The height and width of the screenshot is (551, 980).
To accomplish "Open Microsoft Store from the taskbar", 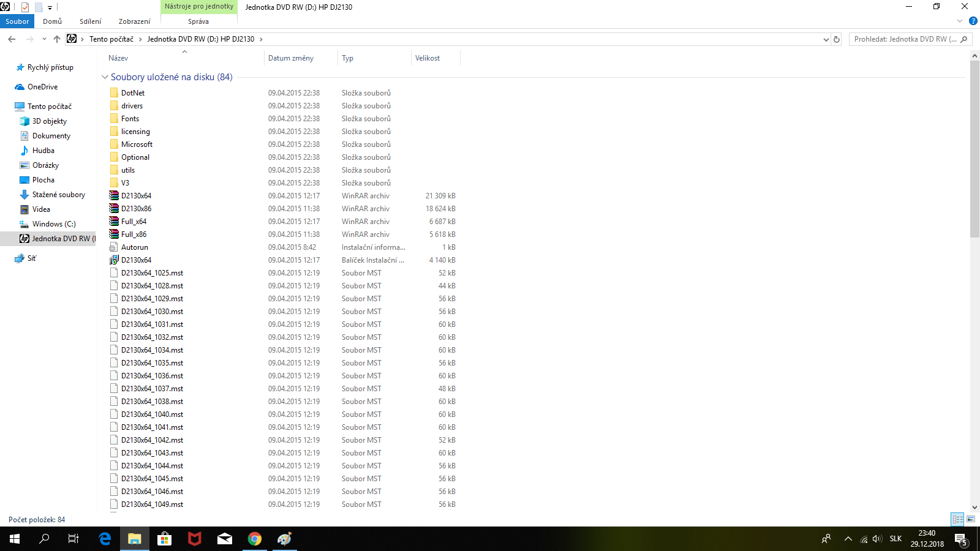I will (x=164, y=539).
